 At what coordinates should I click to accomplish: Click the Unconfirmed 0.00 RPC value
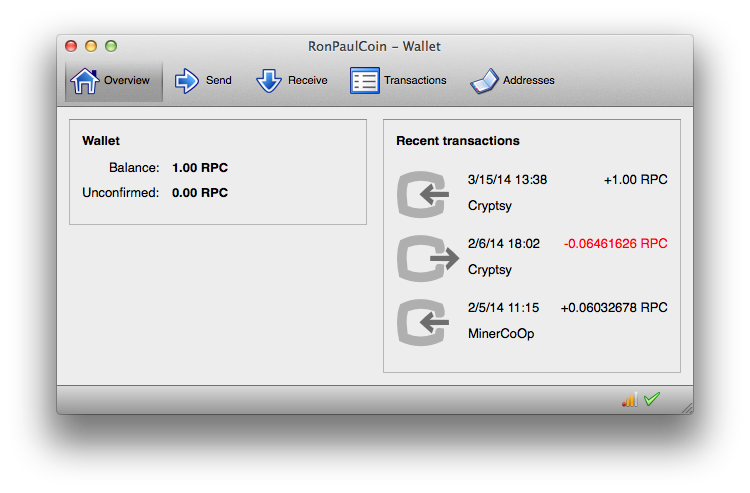click(200, 192)
